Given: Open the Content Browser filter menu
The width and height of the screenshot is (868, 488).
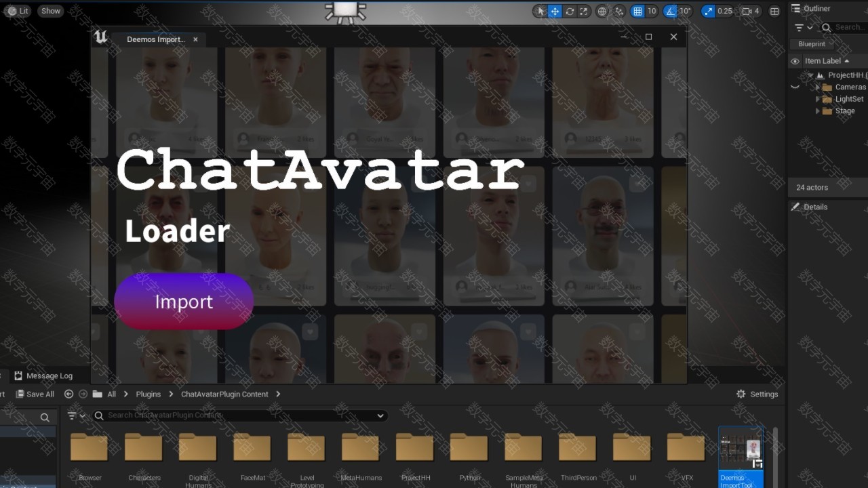Looking at the screenshot, I should (x=77, y=415).
